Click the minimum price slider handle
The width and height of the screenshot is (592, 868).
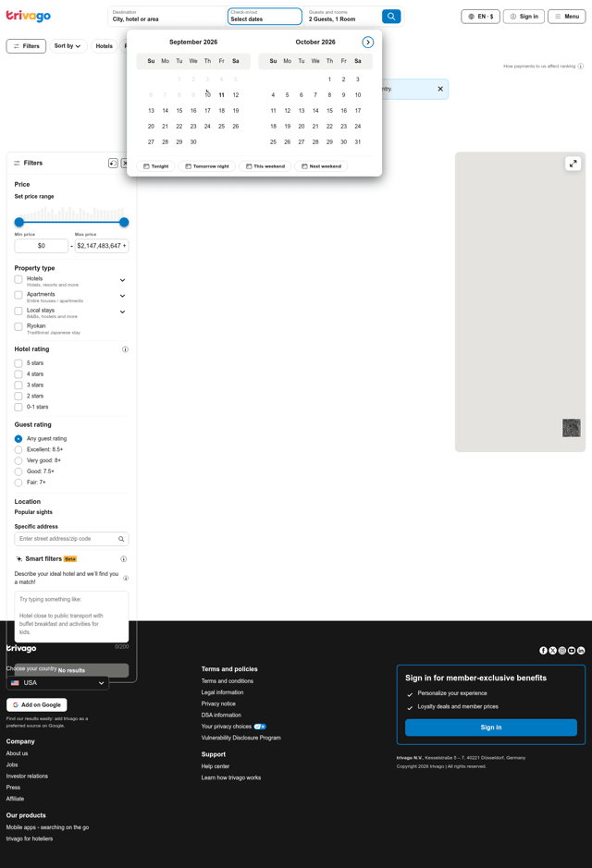click(x=19, y=222)
